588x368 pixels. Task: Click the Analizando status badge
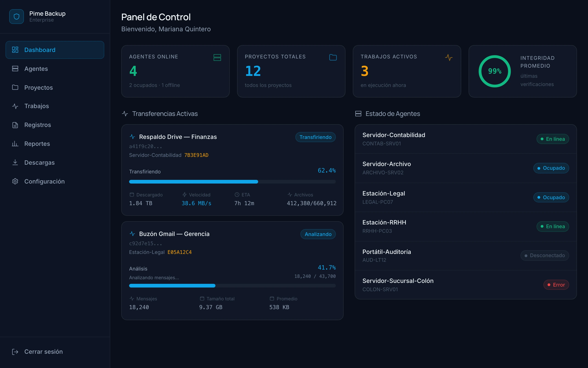(318, 234)
